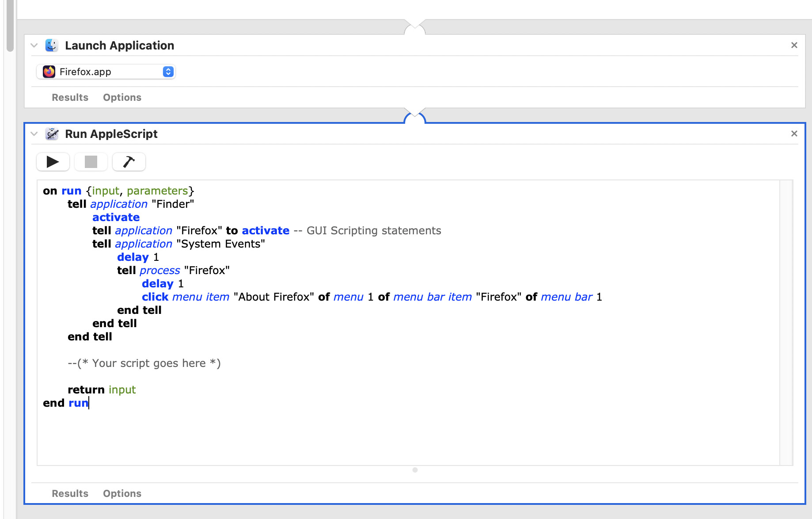Click the 'return input' line

(x=102, y=390)
